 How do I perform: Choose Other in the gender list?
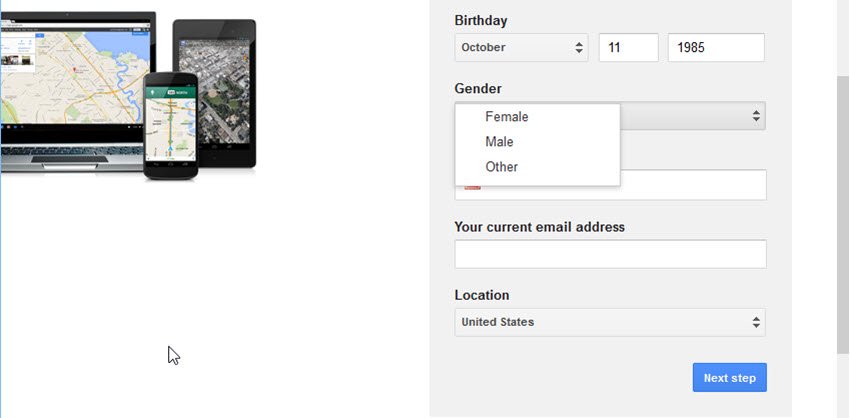(502, 167)
